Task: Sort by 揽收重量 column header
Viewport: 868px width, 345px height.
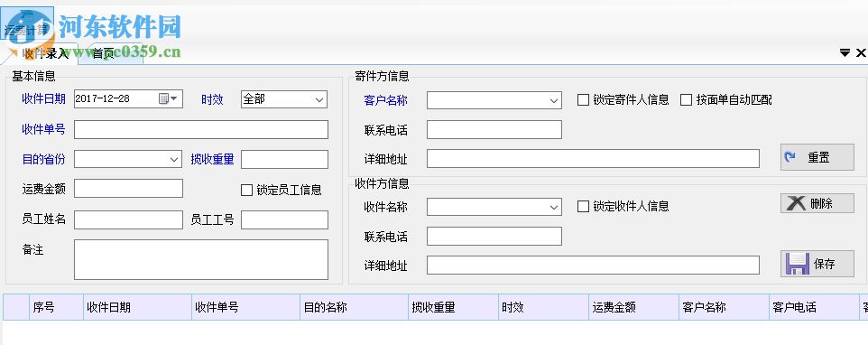Action: (x=453, y=307)
